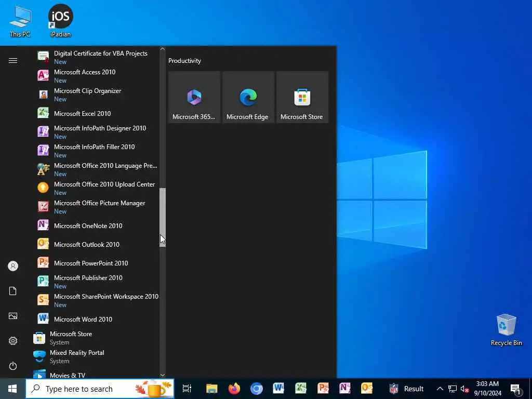Click the Microsoft 365 tile
The width and height of the screenshot is (532, 399).
194,97
